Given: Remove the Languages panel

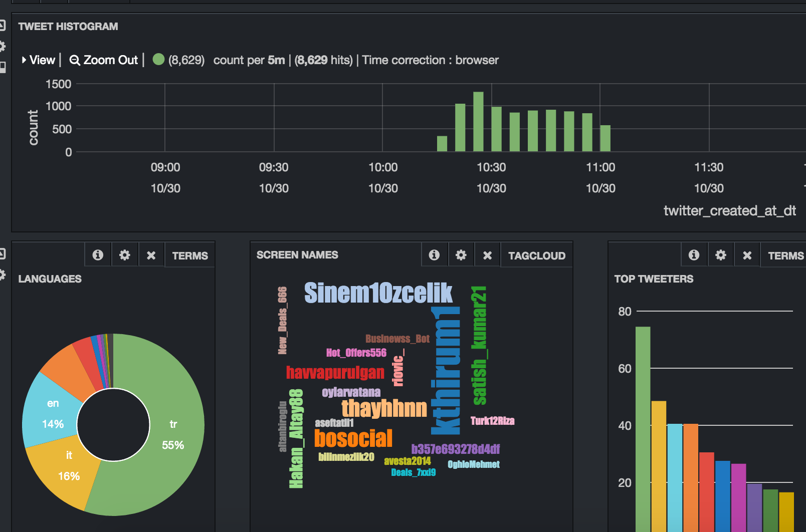Looking at the screenshot, I should [x=151, y=254].
